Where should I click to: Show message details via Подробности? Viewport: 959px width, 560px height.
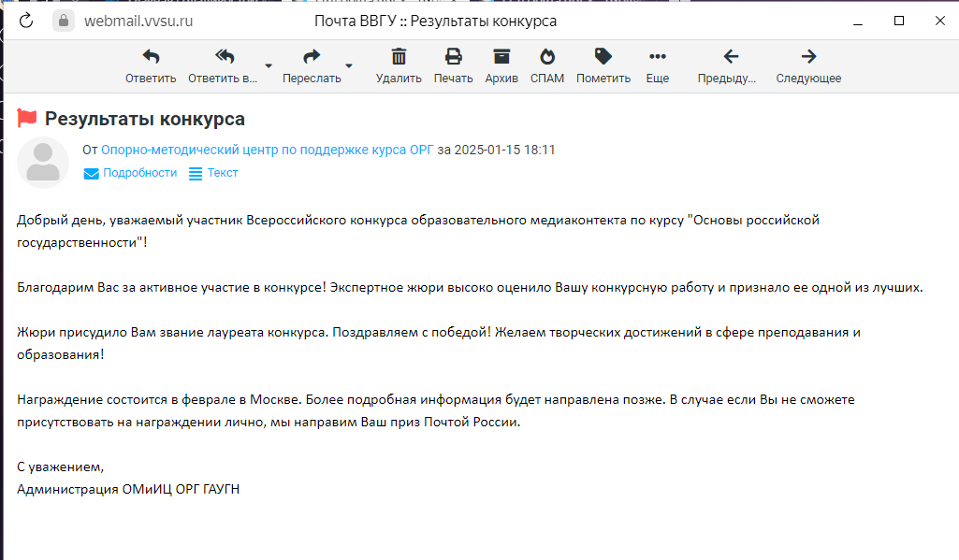tap(130, 173)
